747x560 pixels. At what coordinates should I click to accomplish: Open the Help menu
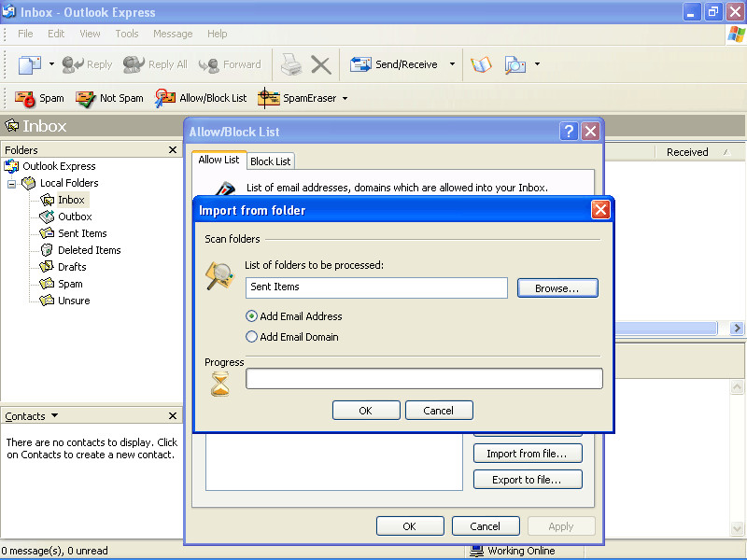[x=218, y=34]
